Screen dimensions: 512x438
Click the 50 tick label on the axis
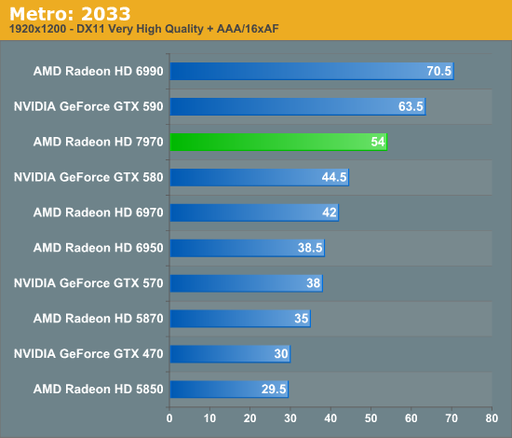[x=371, y=418]
